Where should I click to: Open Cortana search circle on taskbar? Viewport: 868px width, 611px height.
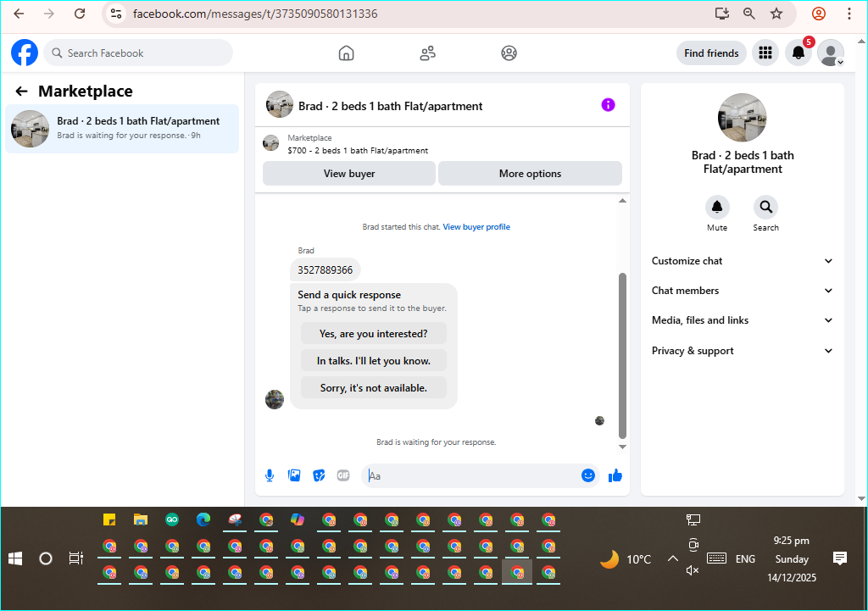[46, 558]
